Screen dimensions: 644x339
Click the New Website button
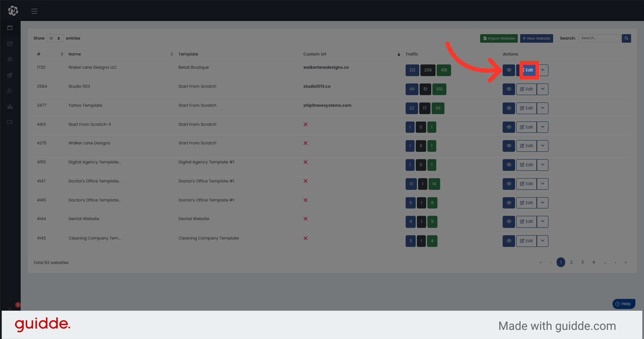pos(536,38)
